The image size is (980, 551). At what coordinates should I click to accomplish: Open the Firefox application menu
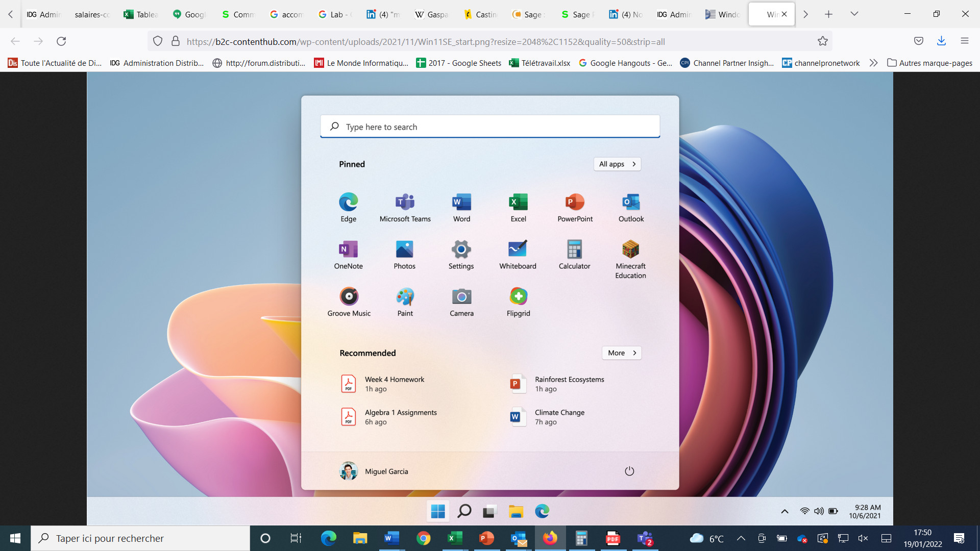[964, 41]
